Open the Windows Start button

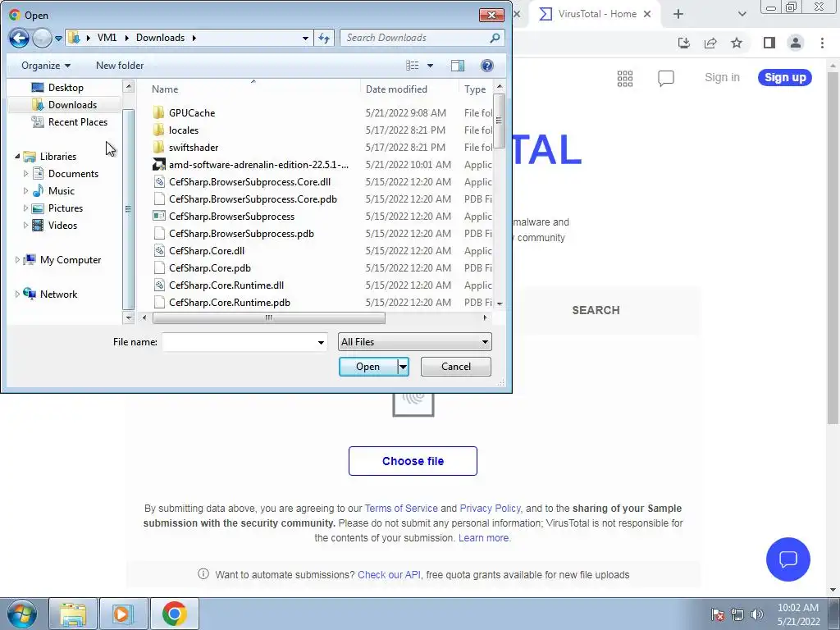click(x=22, y=614)
